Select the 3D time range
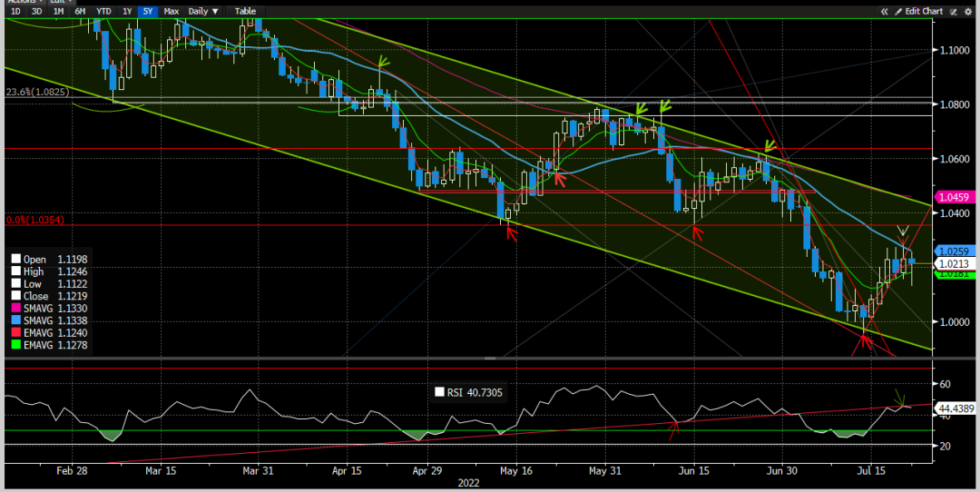 point(37,11)
